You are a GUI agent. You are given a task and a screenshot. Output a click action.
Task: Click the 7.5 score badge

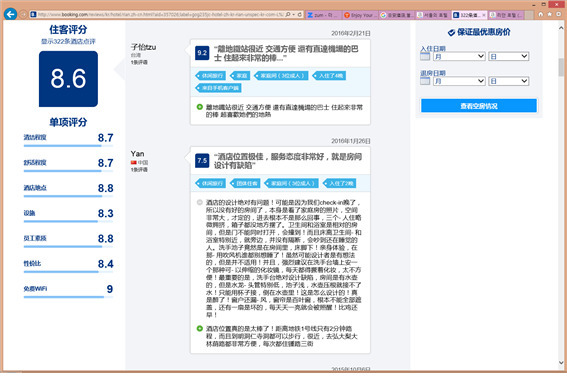point(202,161)
